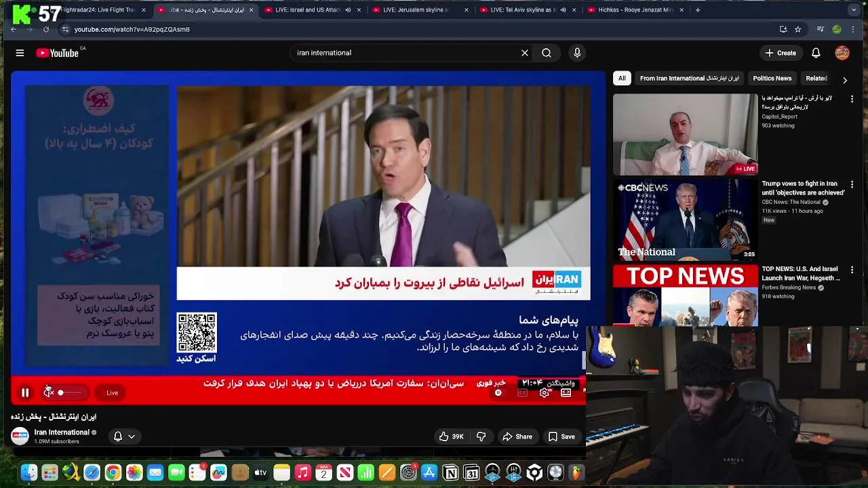Image resolution: width=868 pixels, height=488 pixels.
Task: Open the App Store in the Dock
Action: (x=429, y=472)
